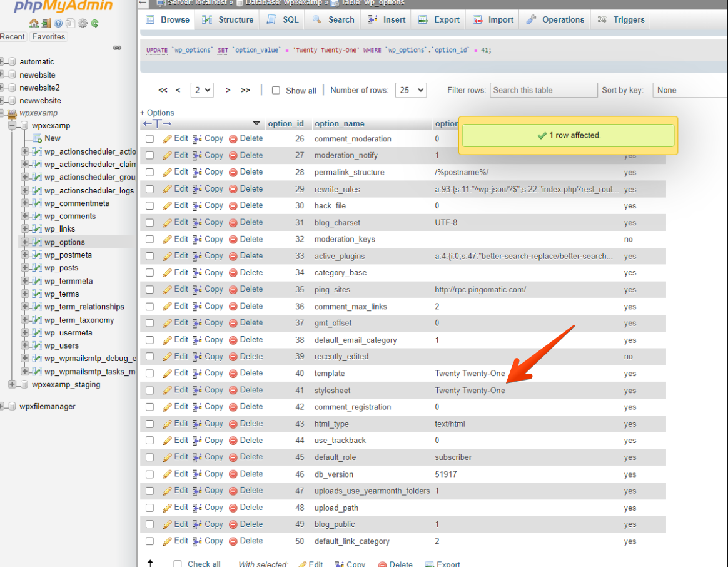Click Copy icon for permalink_structure row
Viewport: 728px width, 567px height.
198,172
